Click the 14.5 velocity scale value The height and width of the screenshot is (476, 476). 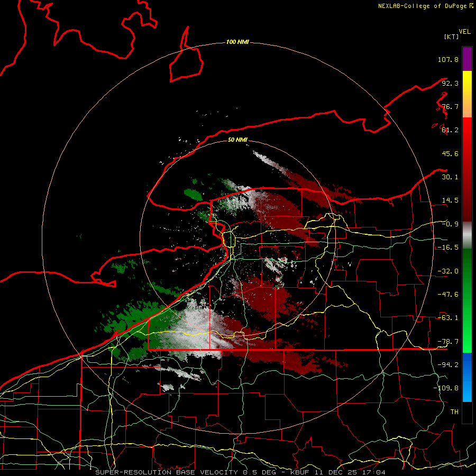(450, 200)
